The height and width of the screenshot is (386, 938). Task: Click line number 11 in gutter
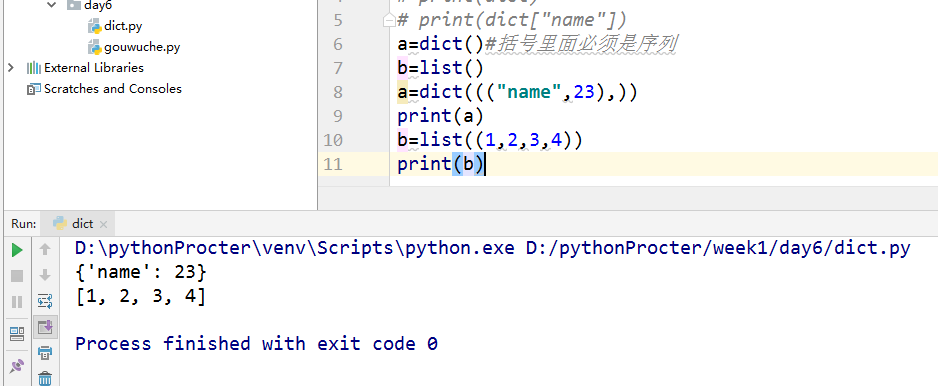point(333,164)
